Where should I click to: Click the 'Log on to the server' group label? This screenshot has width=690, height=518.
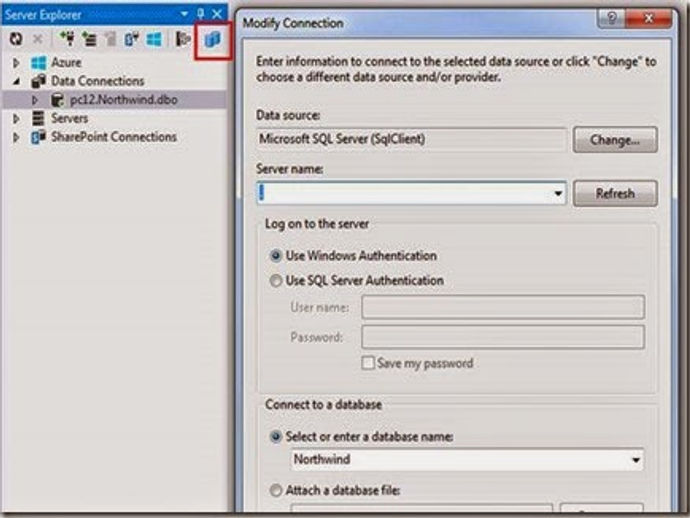317,224
